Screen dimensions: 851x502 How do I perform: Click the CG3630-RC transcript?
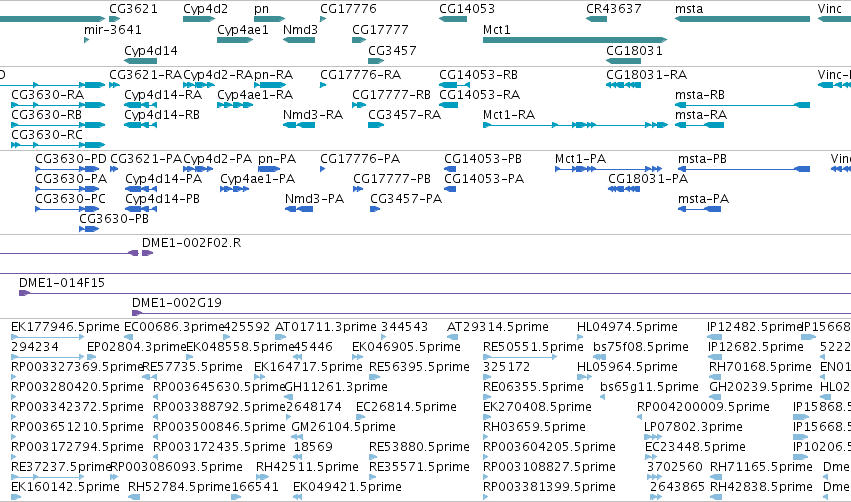tap(58, 145)
